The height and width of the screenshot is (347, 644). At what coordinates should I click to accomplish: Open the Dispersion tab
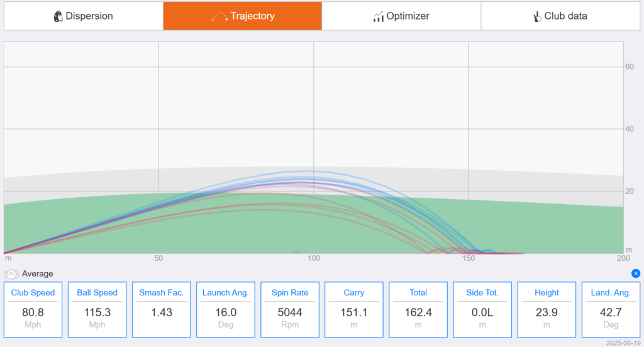84,16
